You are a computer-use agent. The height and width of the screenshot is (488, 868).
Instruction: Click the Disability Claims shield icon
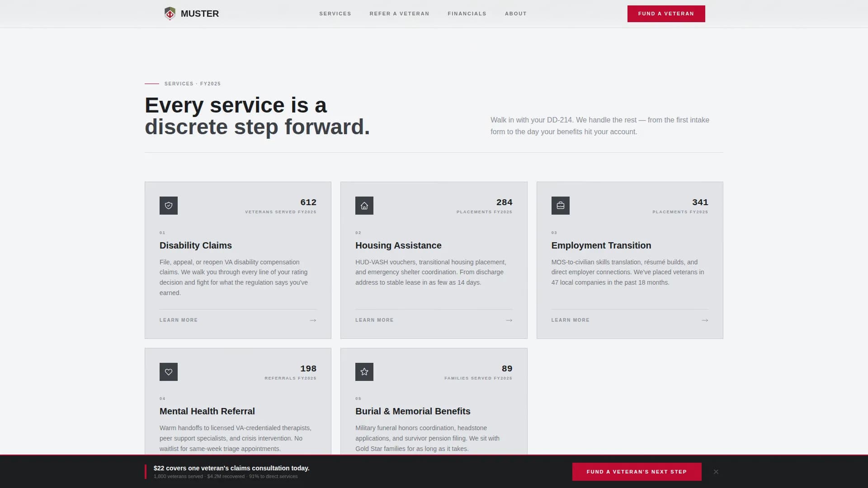pos(169,206)
